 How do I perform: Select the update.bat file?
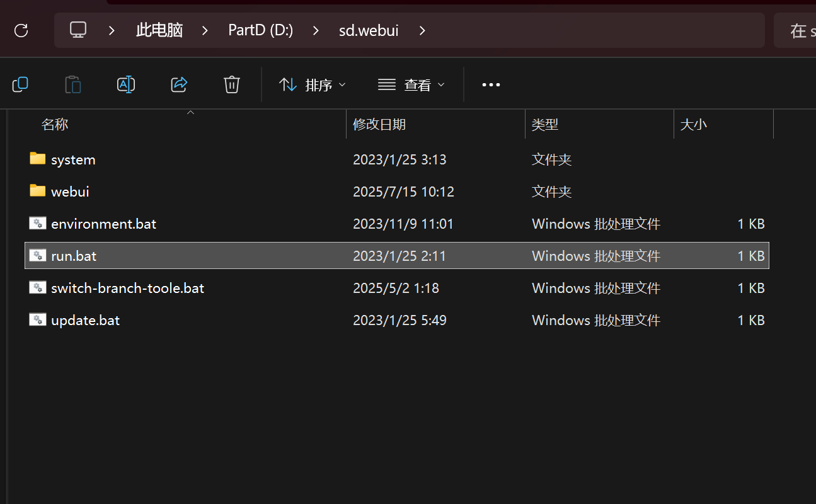click(85, 320)
